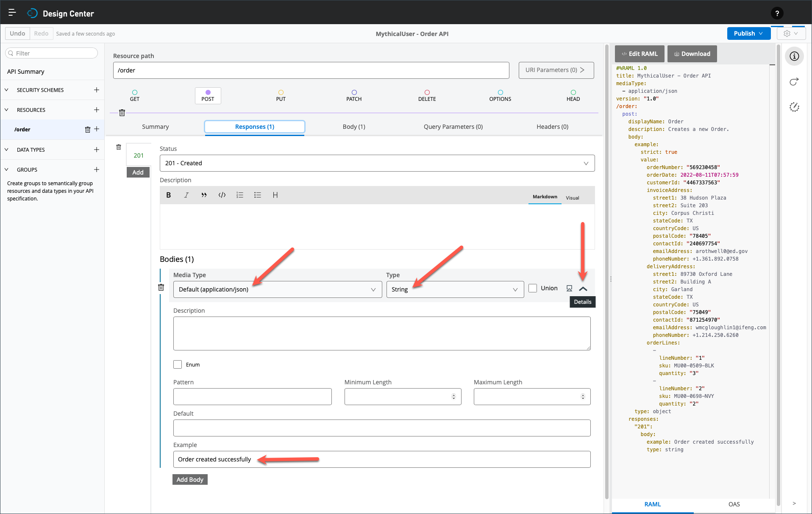This screenshot has width=812, height=514.
Task: Add a new data type
Action: (x=97, y=150)
